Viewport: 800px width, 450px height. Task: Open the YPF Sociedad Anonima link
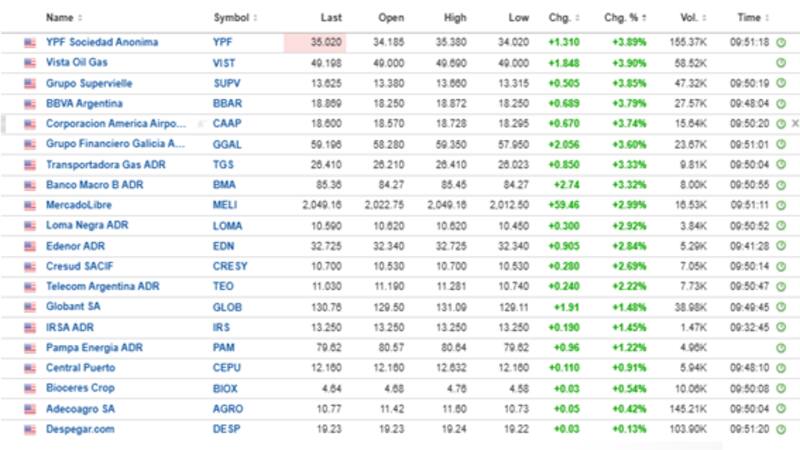coord(102,42)
